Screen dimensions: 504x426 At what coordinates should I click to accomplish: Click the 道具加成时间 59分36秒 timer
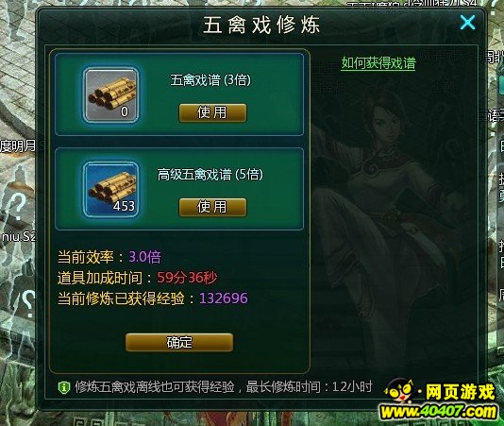click(x=187, y=278)
